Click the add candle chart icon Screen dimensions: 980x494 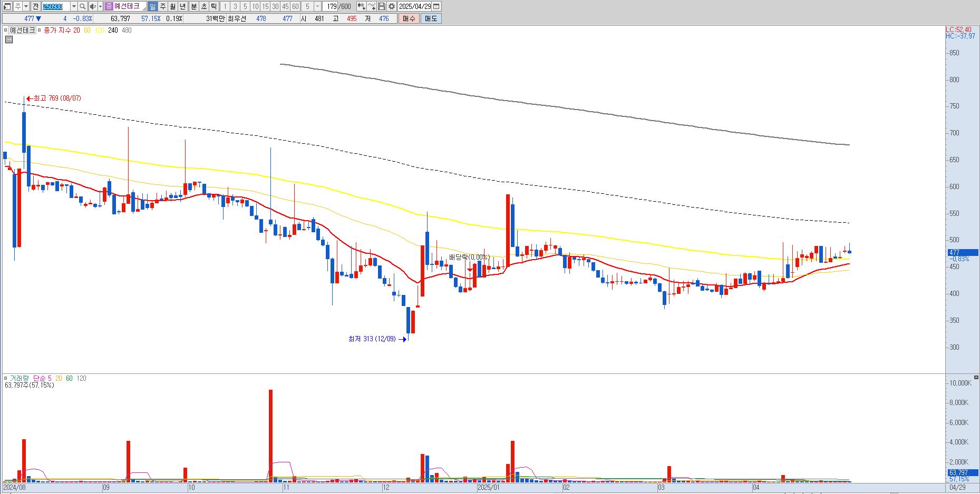(361, 6)
